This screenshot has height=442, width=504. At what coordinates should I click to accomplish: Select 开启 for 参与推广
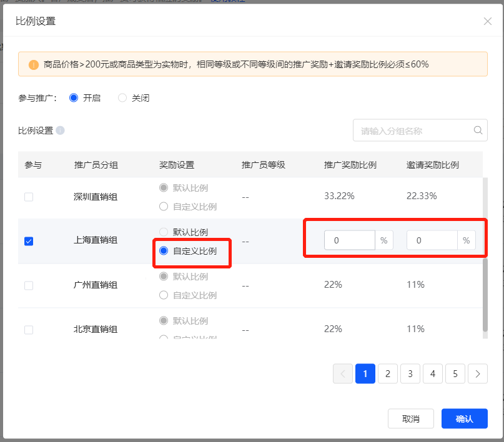tap(74, 97)
